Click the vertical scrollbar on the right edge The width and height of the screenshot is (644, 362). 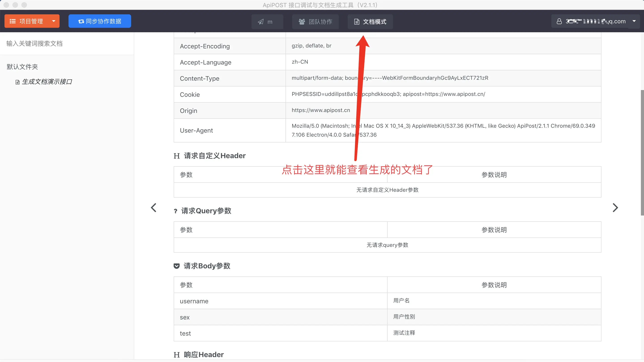point(642,153)
